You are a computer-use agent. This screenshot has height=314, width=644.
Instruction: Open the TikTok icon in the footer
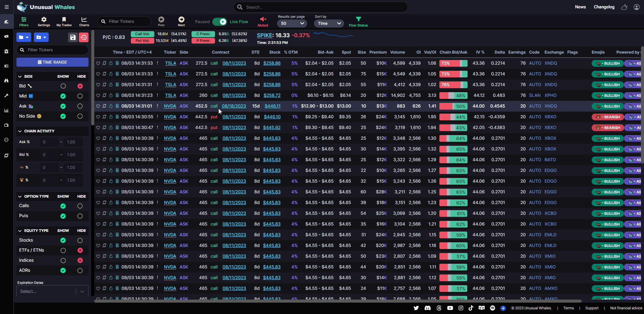(471, 308)
